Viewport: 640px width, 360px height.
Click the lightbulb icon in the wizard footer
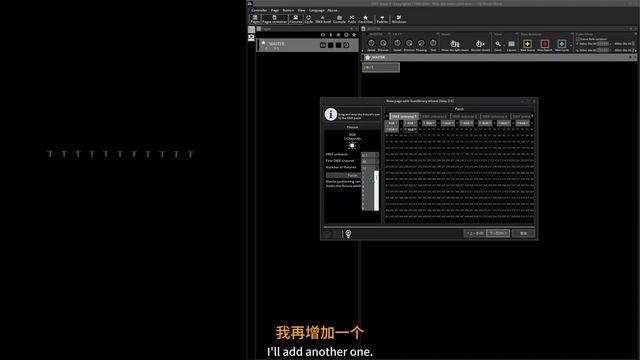pos(348,233)
